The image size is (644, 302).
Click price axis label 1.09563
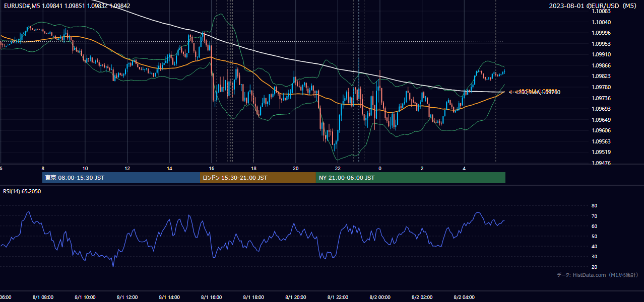pyautogui.click(x=601, y=141)
